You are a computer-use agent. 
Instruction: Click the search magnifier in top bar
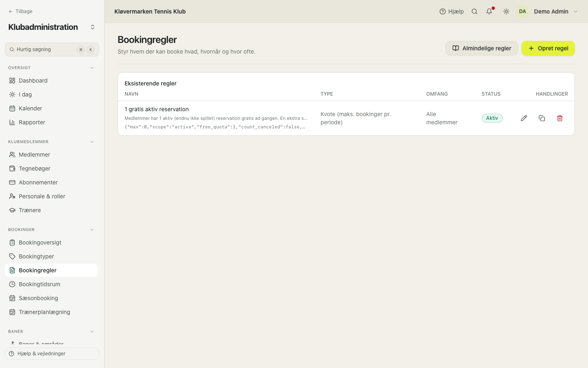[x=474, y=11]
